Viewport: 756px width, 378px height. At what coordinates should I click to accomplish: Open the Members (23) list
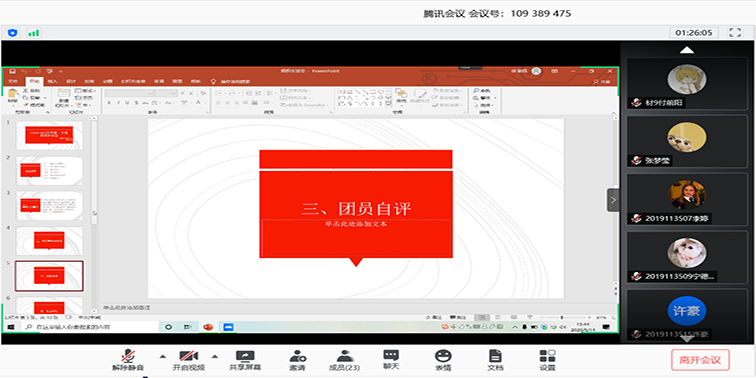(344, 361)
